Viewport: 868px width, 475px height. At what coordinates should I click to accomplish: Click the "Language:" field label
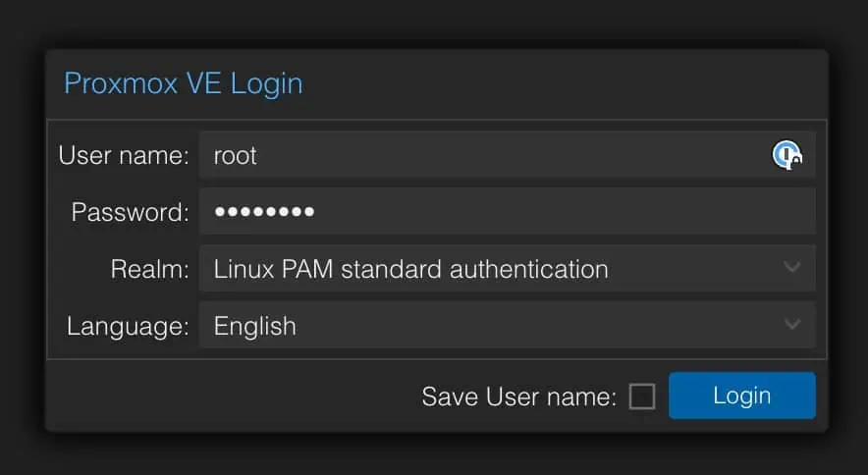pos(128,326)
